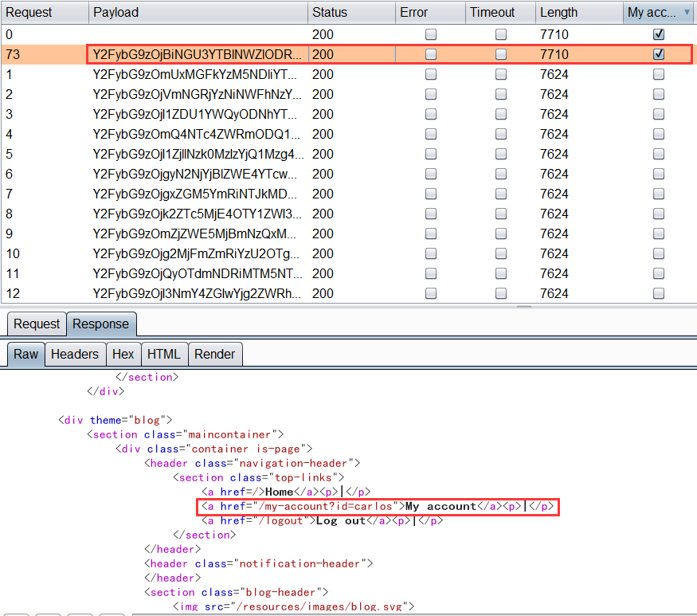Click the Request column header
The height and width of the screenshot is (616, 697).
point(44,12)
